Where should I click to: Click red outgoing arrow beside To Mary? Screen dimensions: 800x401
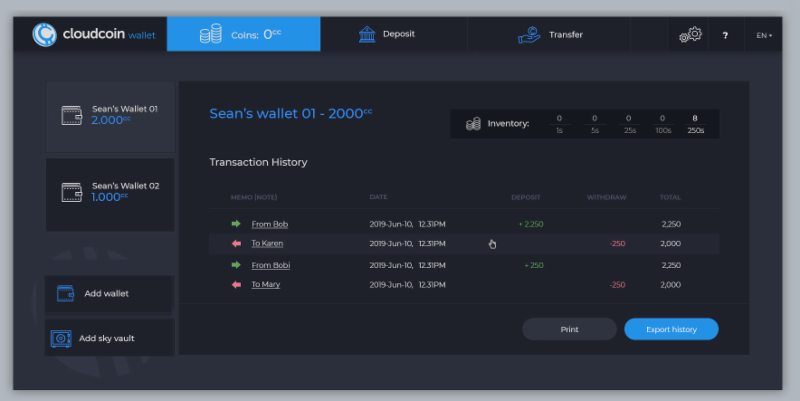click(x=236, y=285)
